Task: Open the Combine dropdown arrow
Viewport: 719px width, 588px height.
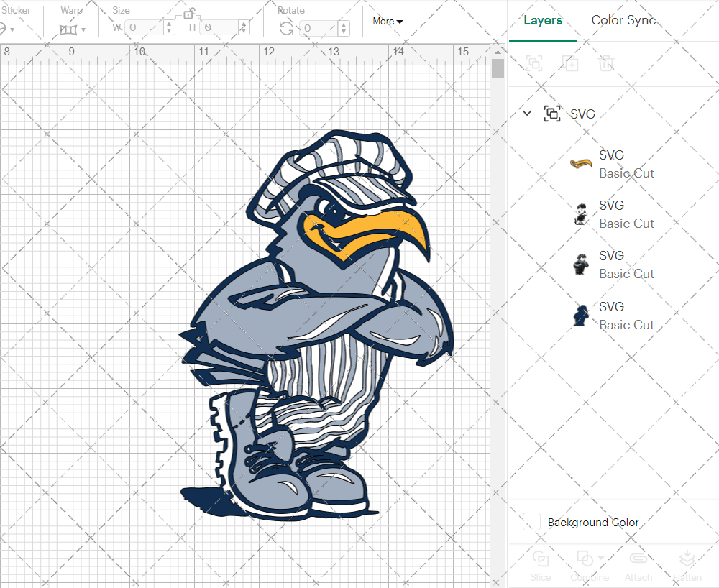Action: tap(601, 559)
